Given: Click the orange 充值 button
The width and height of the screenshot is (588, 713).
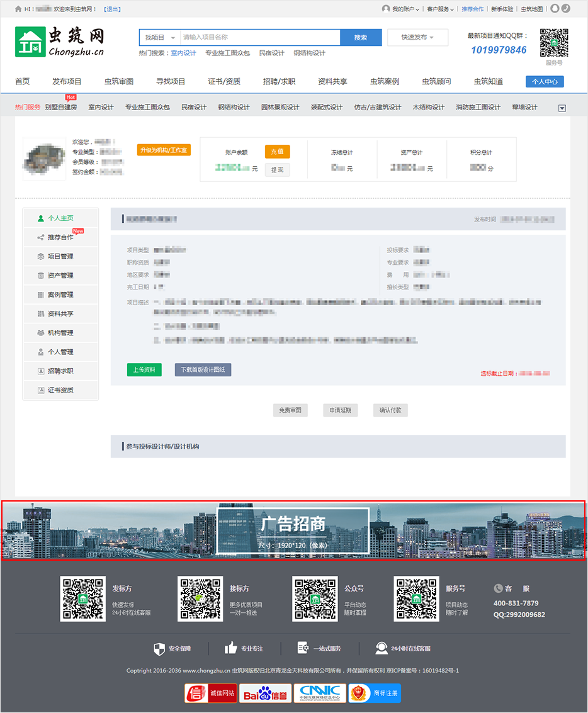Looking at the screenshot, I should (277, 152).
